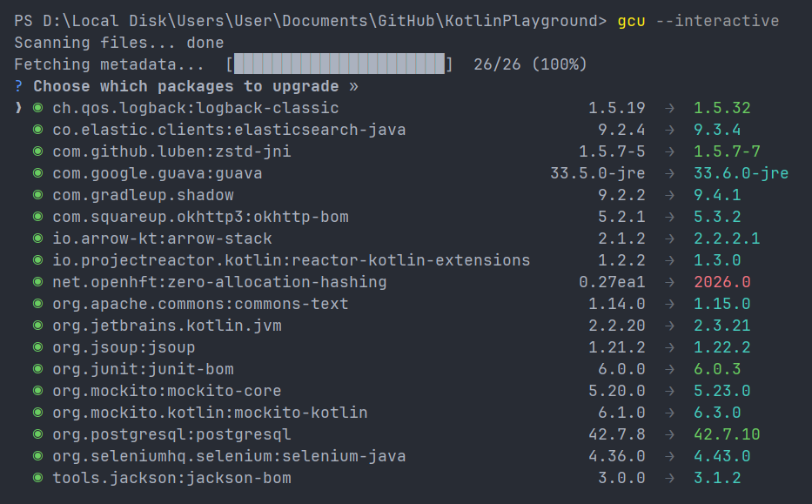Select the selenium-java package name
812x504 pixels.
229,456
